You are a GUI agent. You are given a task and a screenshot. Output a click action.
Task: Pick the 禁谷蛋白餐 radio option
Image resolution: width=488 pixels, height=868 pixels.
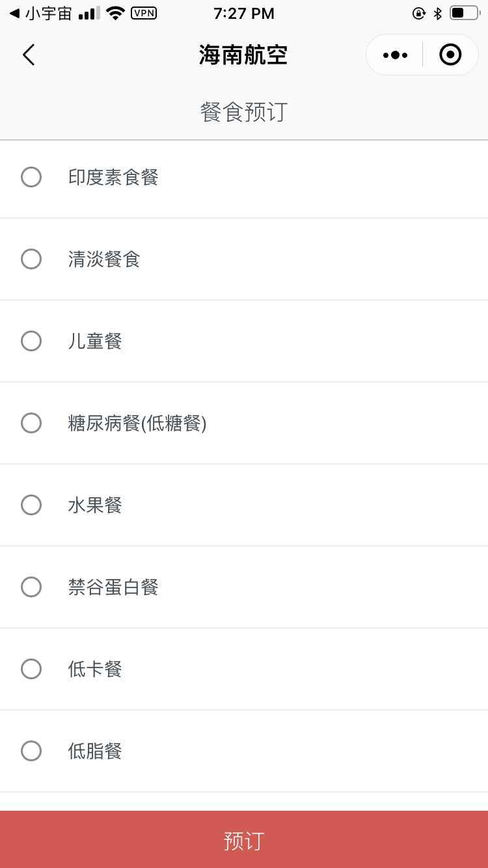31,587
